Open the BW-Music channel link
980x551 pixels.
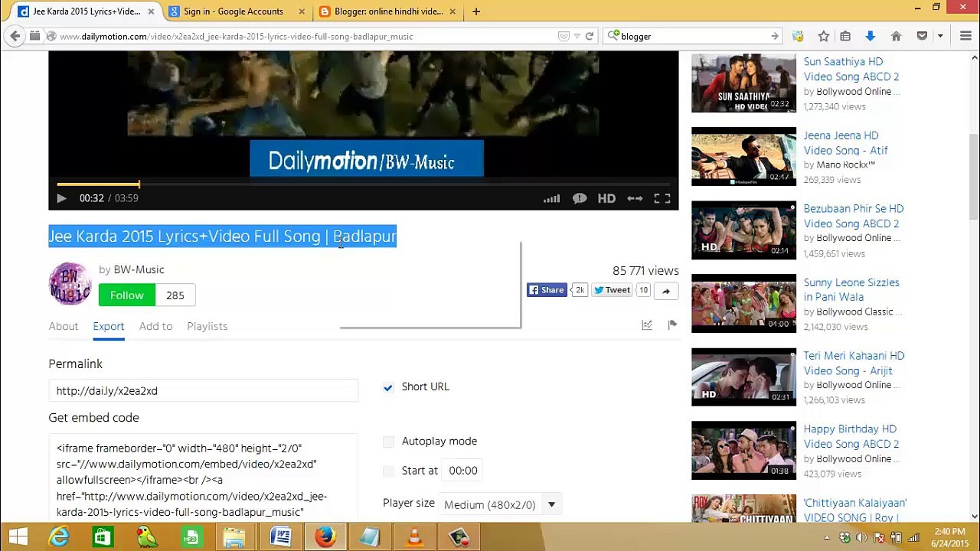(x=139, y=269)
